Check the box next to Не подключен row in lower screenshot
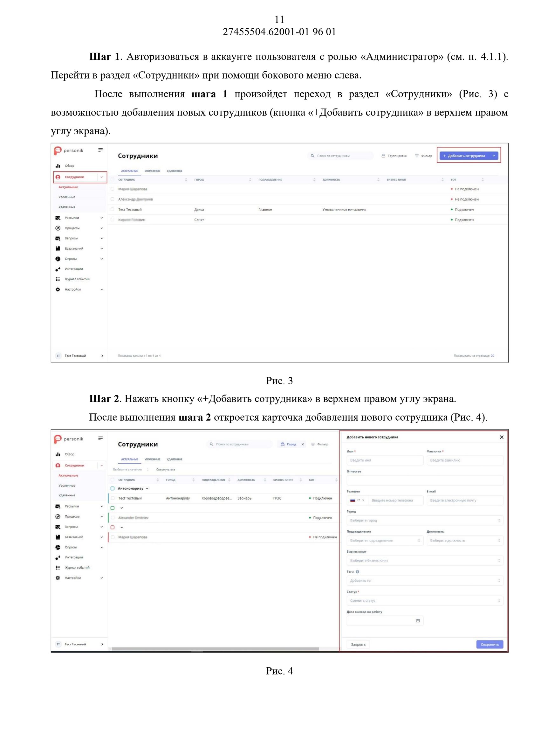This screenshot has height=756, width=534. click(113, 537)
